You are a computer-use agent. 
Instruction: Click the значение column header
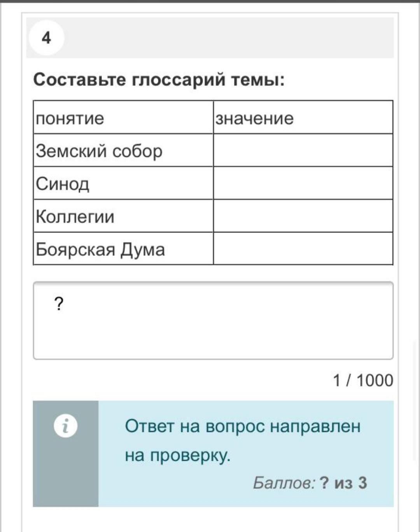coord(303,118)
